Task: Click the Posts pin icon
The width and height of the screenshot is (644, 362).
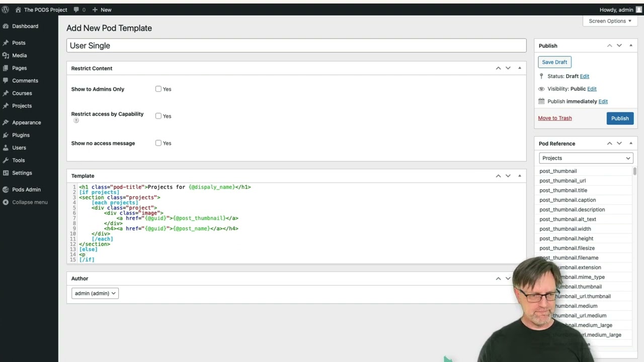Action: tap(6, 43)
